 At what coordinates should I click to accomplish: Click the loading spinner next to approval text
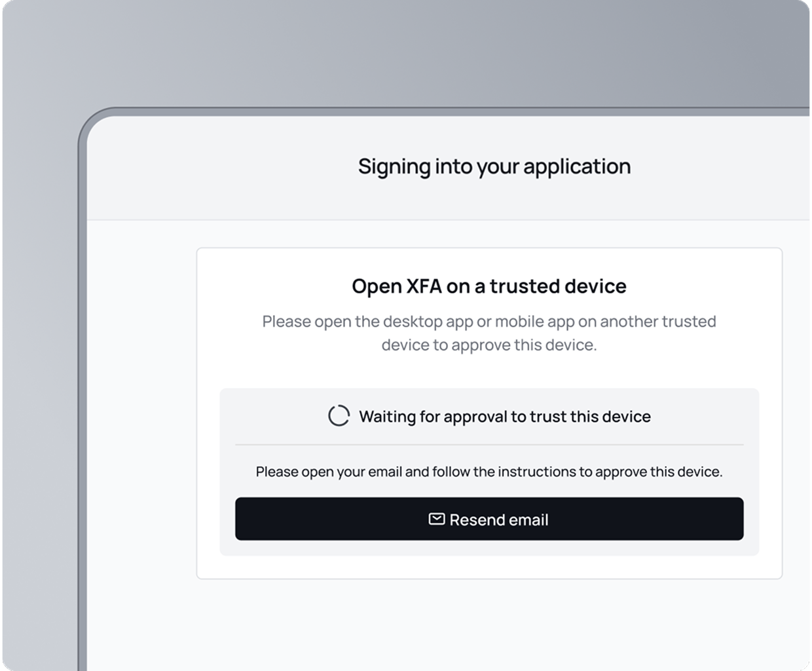click(x=339, y=415)
